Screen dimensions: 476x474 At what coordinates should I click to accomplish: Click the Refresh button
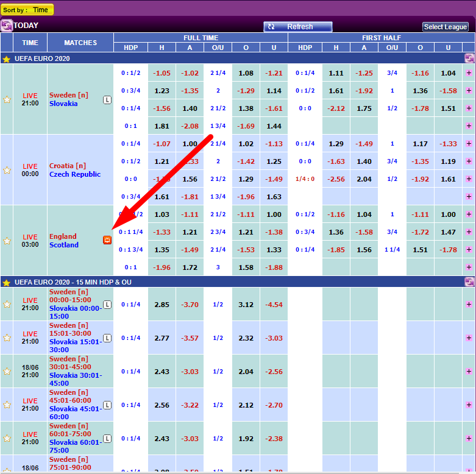(298, 27)
